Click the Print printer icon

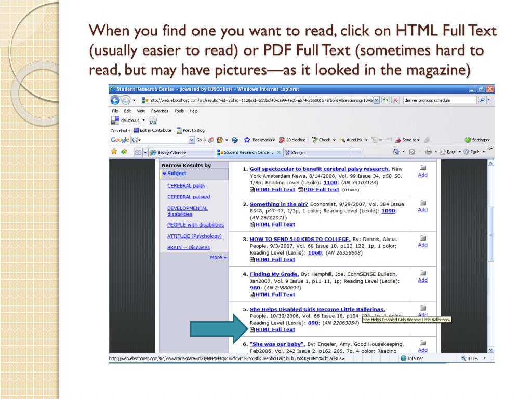click(429, 152)
